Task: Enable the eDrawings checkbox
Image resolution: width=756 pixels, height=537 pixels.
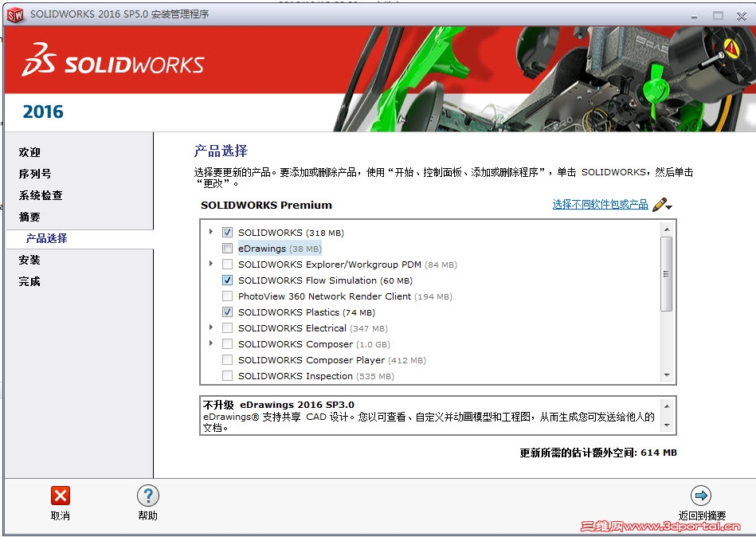Action: point(227,249)
